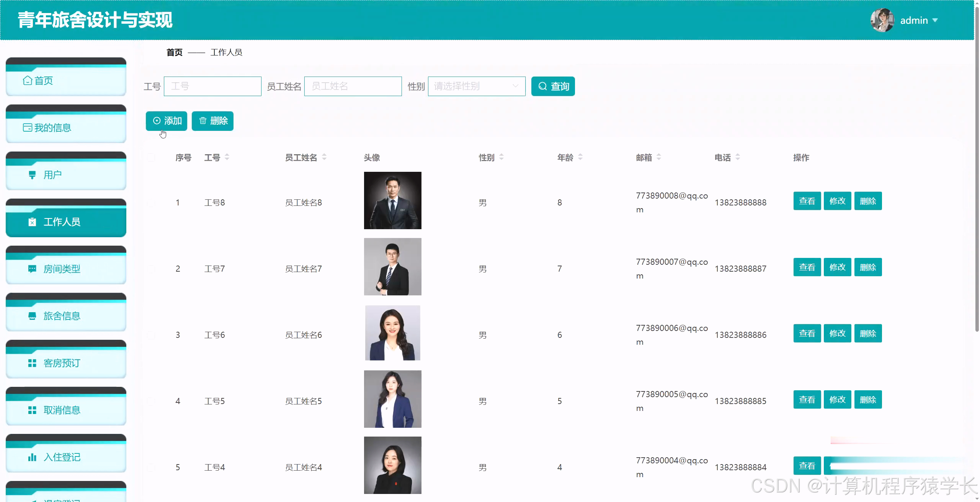The image size is (980, 502).
Task: Click the 旅舍信息 store icon
Action: [32, 316]
